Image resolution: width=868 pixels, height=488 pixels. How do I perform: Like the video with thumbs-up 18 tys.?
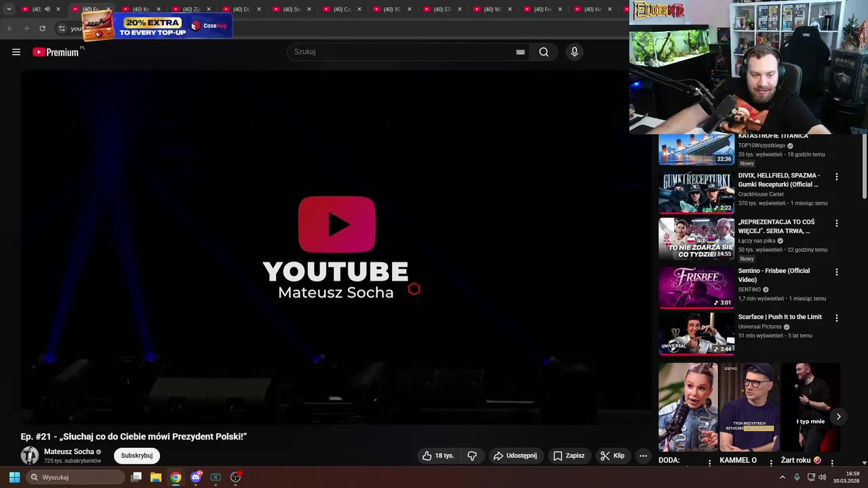[438, 455]
